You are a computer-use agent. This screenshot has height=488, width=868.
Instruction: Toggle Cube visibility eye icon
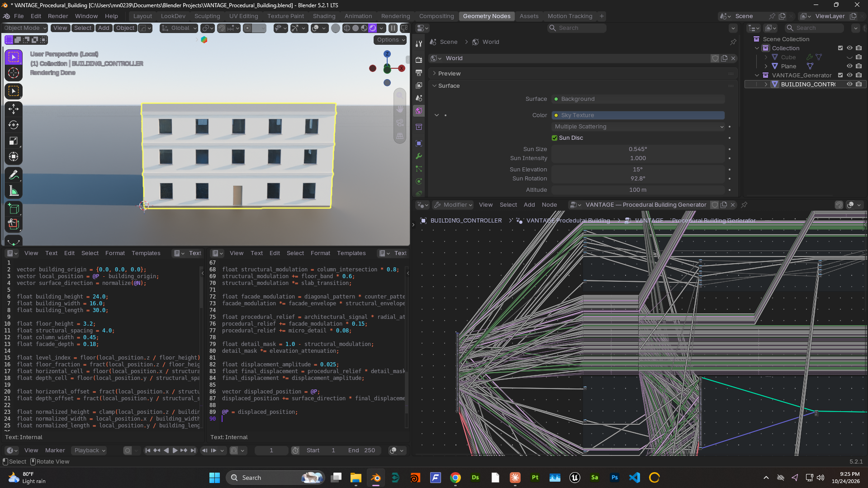pos(849,57)
